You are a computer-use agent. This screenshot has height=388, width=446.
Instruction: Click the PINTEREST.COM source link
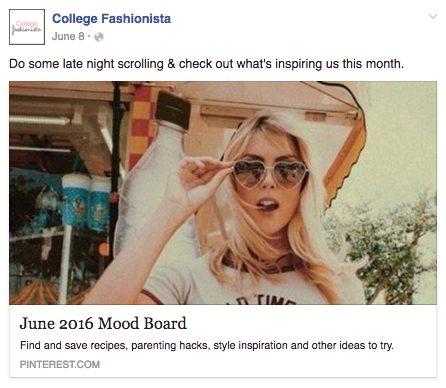(60, 364)
